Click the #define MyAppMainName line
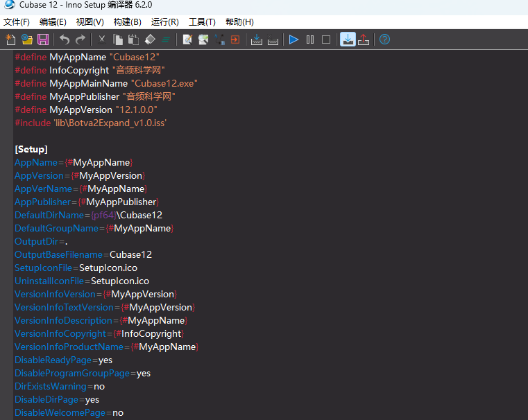 point(106,83)
